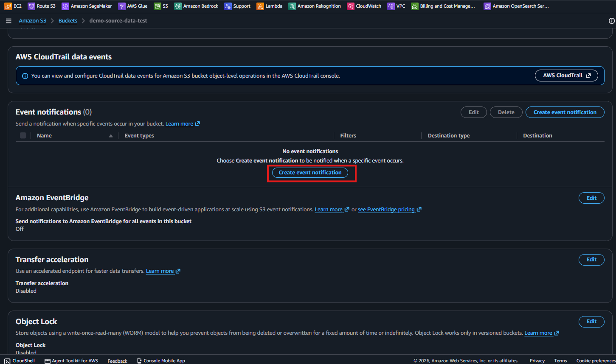Open AWS CloudTrail console button

tap(566, 76)
